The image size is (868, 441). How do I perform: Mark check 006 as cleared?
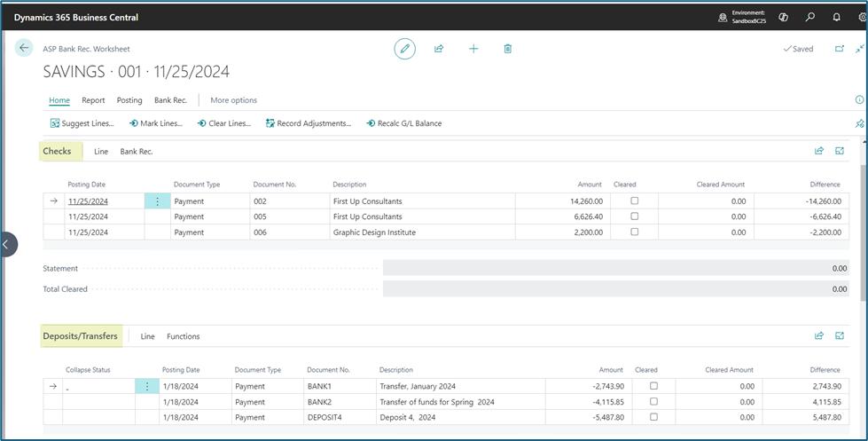[x=635, y=232]
